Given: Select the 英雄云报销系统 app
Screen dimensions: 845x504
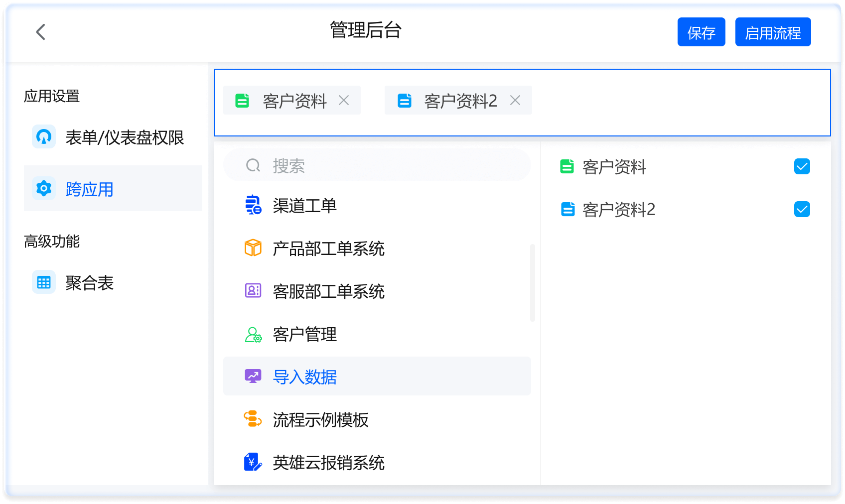Looking at the screenshot, I should click(x=377, y=463).
